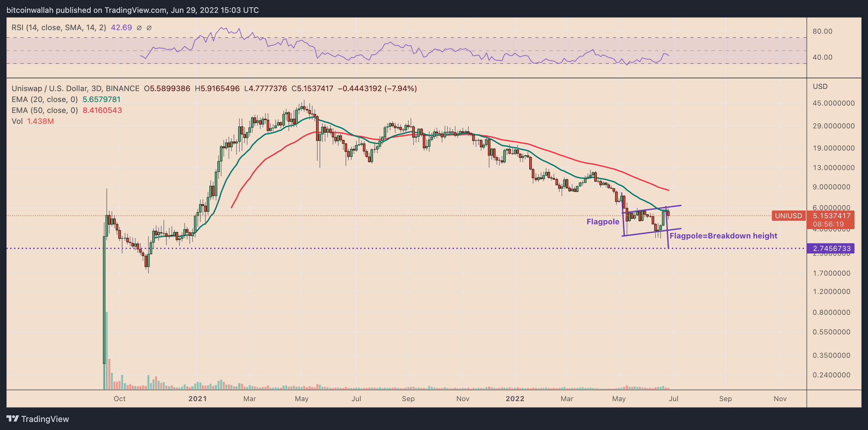The height and width of the screenshot is (430, 868).
Task: Click the Flagpole=Breakdown height annotation
Action: (723, 236)
